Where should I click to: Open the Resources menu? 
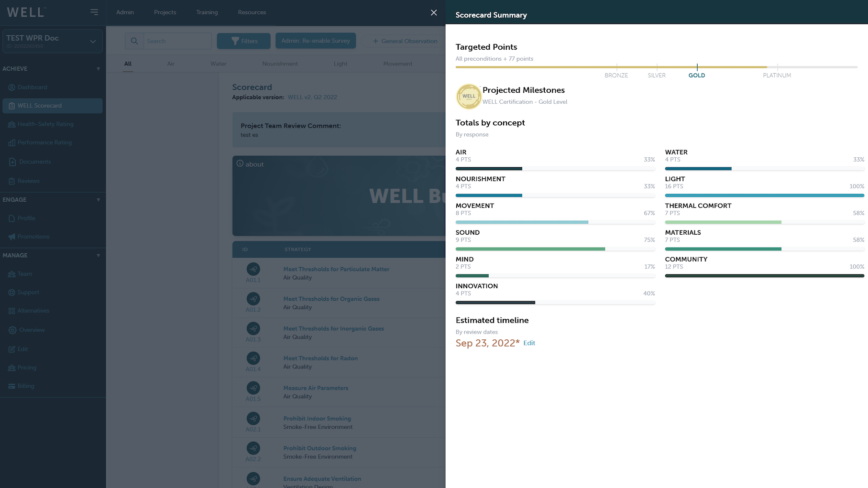(x=252, y=12)
